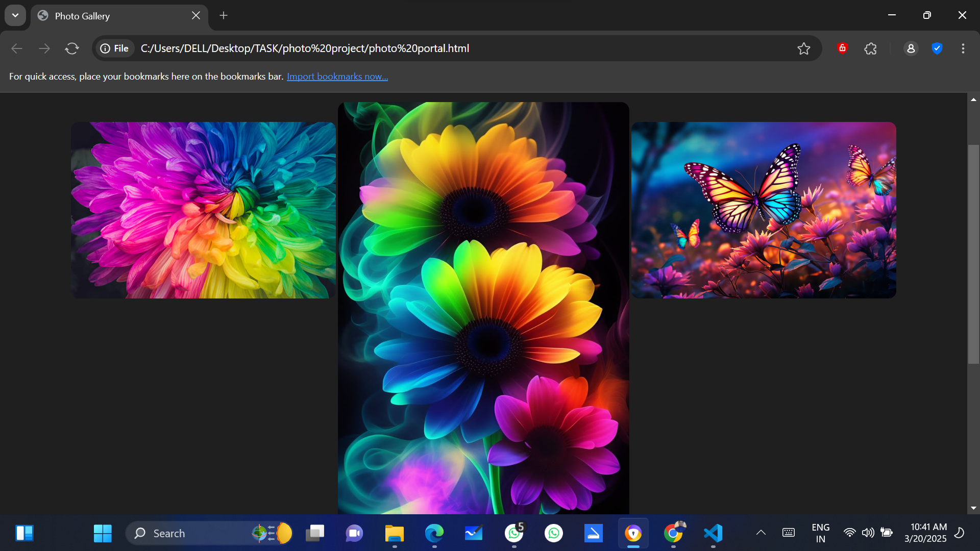980x551 pixels.
Task: Open Visual Studio Code from taskbar
Action: [713, 533]
